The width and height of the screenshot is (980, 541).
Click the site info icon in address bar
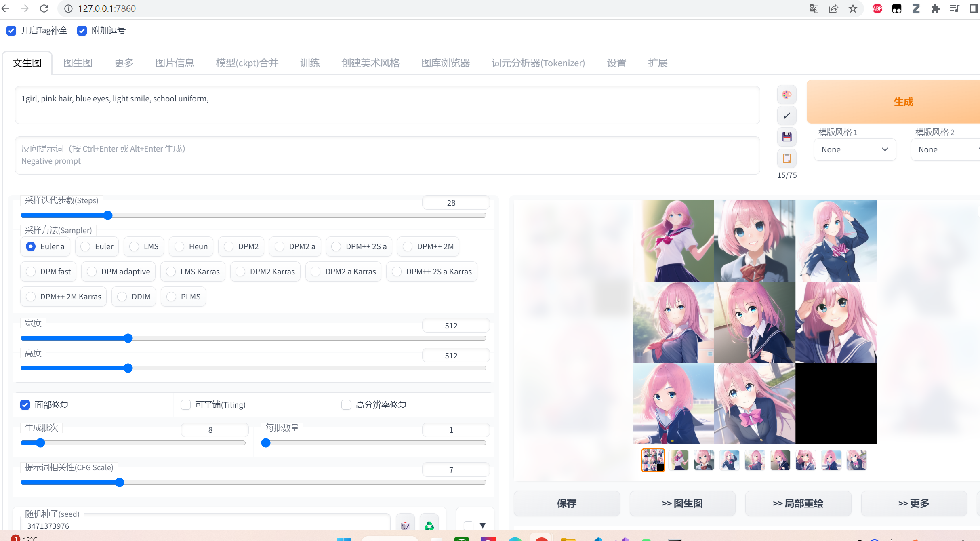click(69, 8)
